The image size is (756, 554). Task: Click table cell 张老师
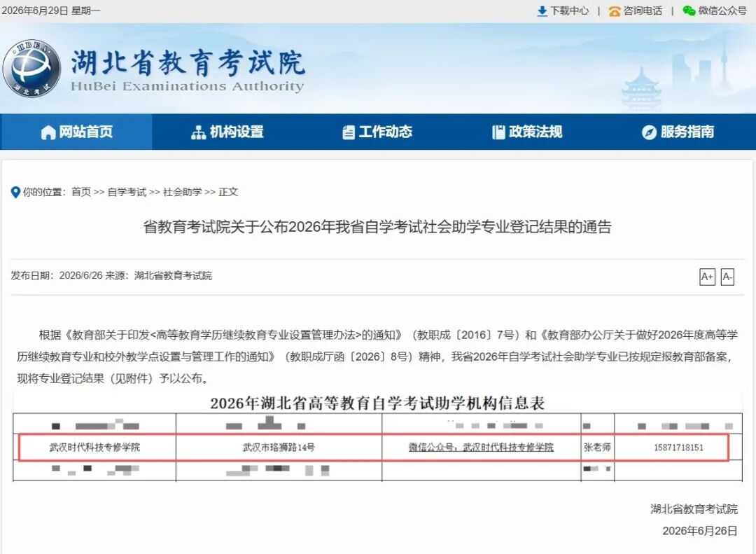[597, 448]
